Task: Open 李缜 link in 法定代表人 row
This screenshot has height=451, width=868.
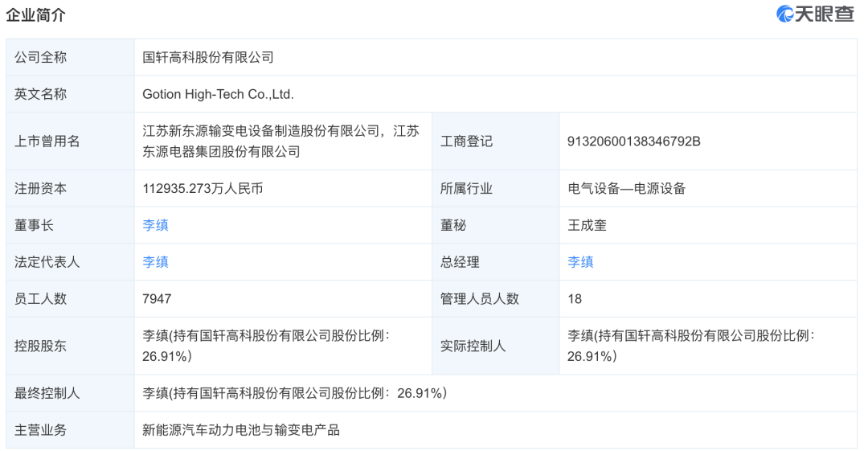Action: point(156,261)
